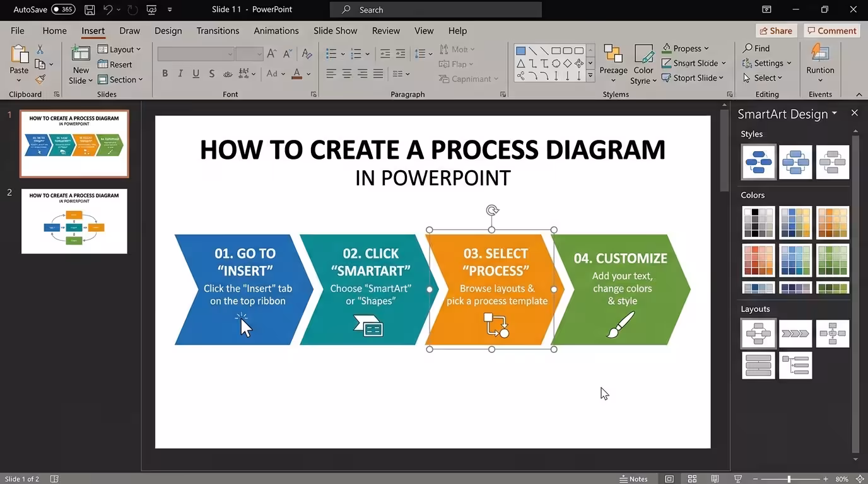Fit slide to window icon
The image size is (868, 484).
pyautogui.click(x=860, y=479)
